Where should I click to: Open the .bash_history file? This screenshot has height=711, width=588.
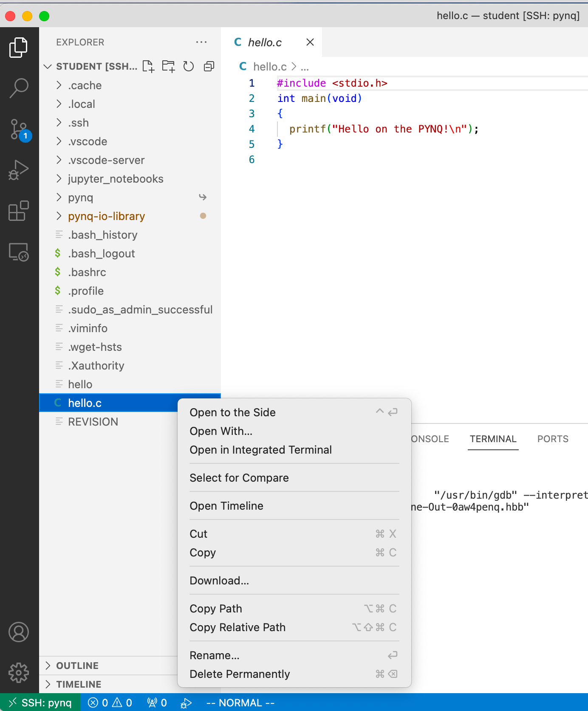coord(130,235)
